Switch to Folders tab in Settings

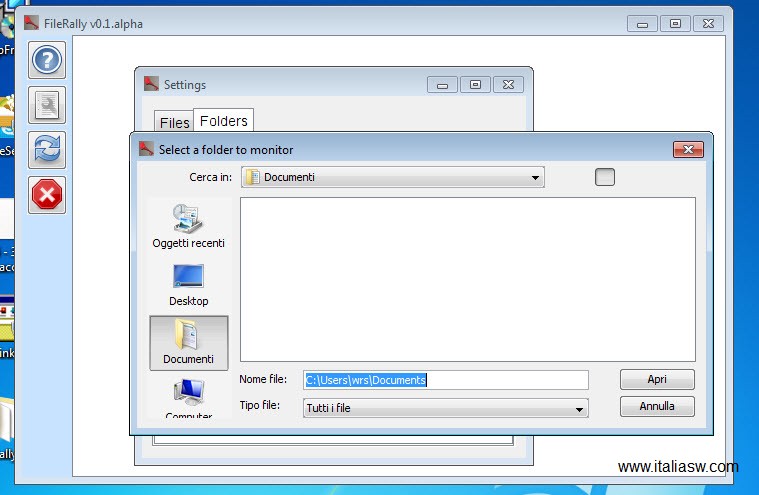[x=224, y=120]
